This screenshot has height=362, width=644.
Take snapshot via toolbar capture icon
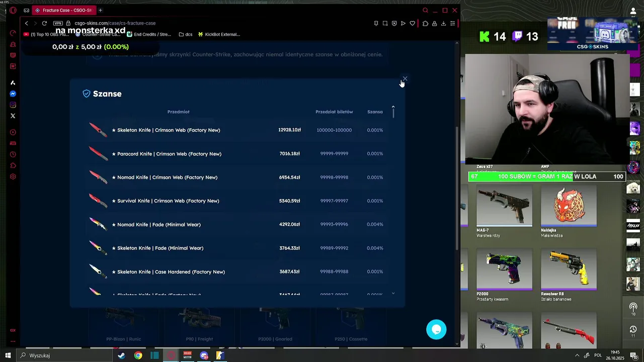coord(385,23)
